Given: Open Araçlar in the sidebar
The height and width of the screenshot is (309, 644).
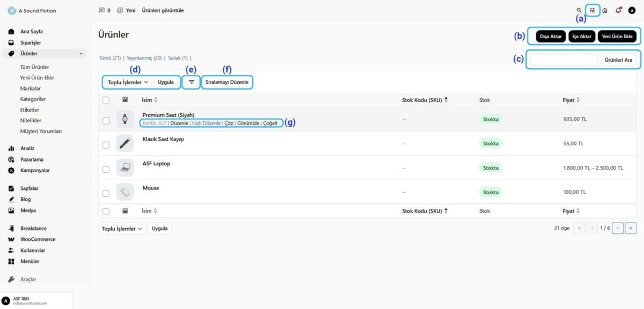Looking at the screenshot, I should [29, 279].
